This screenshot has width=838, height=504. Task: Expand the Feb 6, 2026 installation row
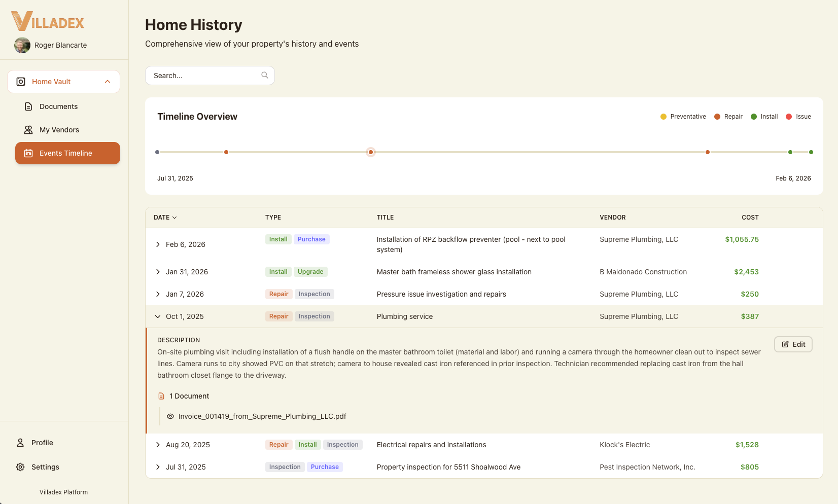click(157, 244)
